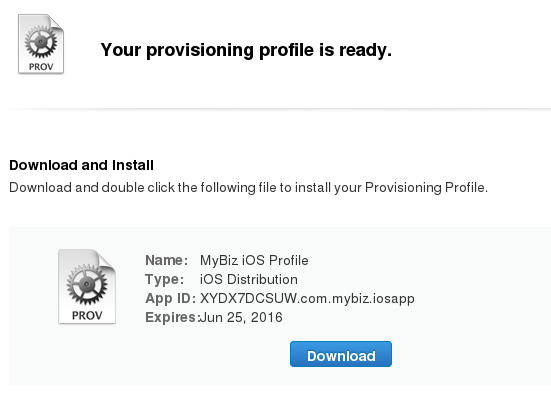Click the expiry date Jun 25, 2016

tap(241, 317)
